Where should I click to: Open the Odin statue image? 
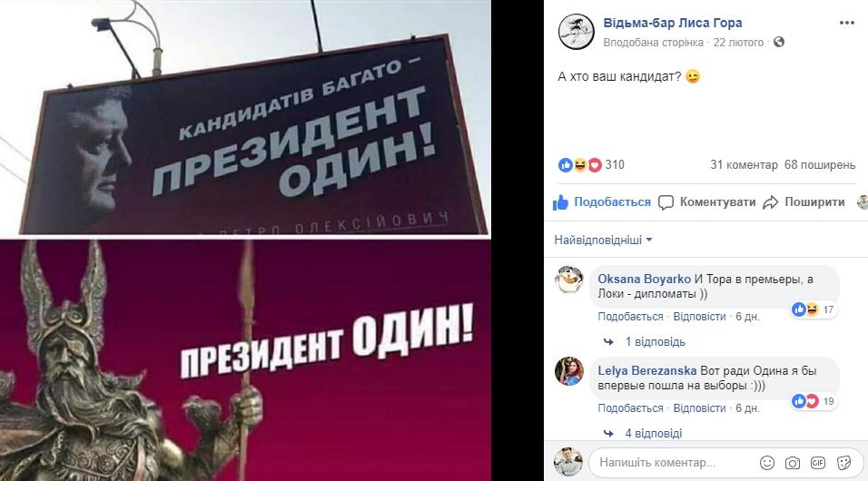point(245,359)
